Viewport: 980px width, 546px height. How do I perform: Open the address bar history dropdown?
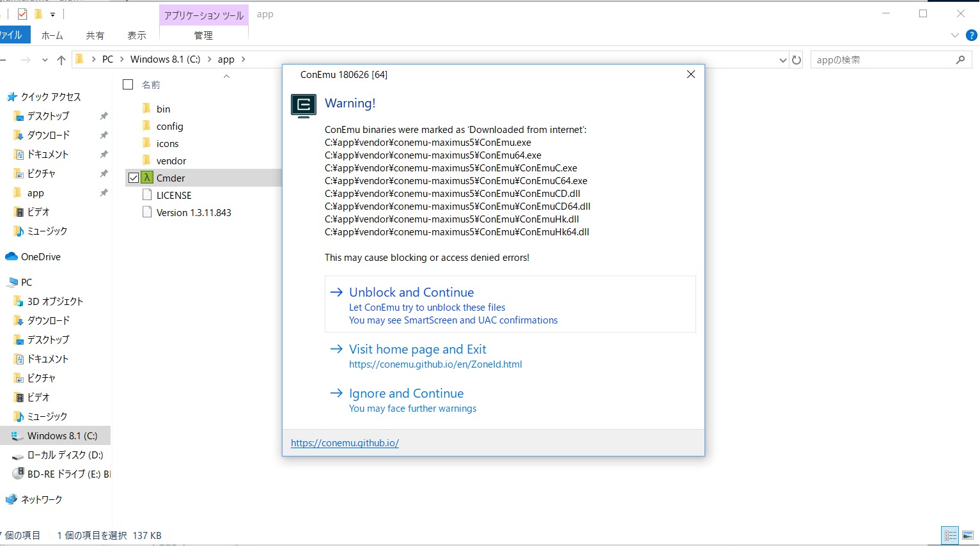coord(783,60)
